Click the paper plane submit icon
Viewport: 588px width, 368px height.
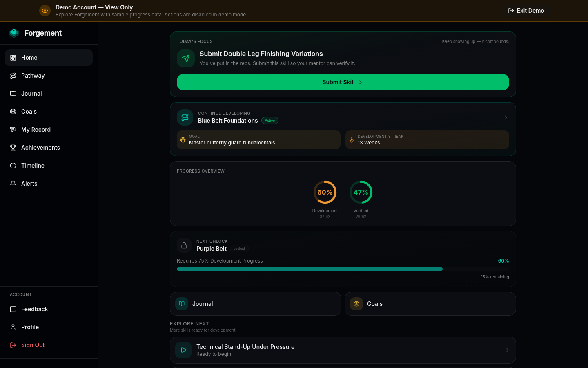pyautogui.click(x=186, y=58)
